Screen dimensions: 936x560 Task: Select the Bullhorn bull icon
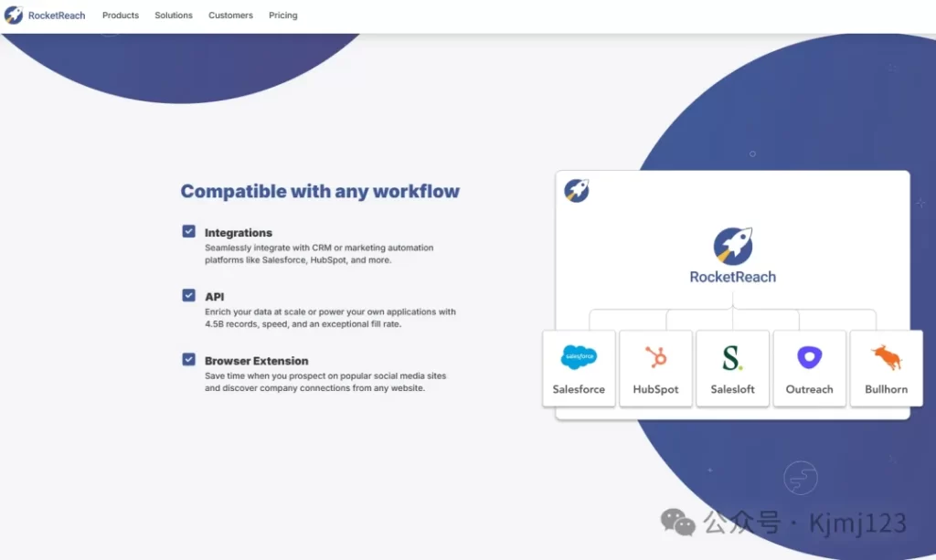[x=887, y=357]
